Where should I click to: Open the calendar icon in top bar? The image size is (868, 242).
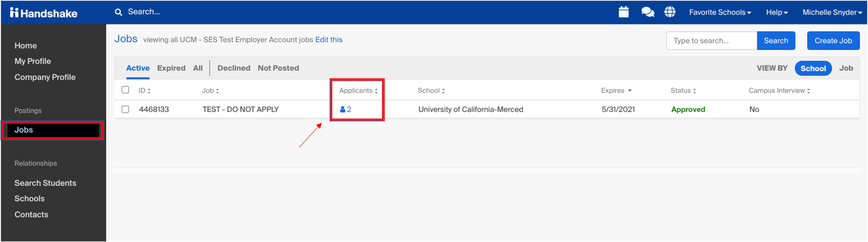click(623, 12)
